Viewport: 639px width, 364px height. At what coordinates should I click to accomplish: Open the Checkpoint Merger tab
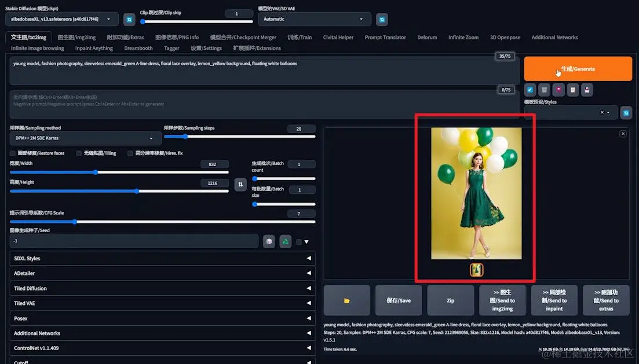click(243, 38)
